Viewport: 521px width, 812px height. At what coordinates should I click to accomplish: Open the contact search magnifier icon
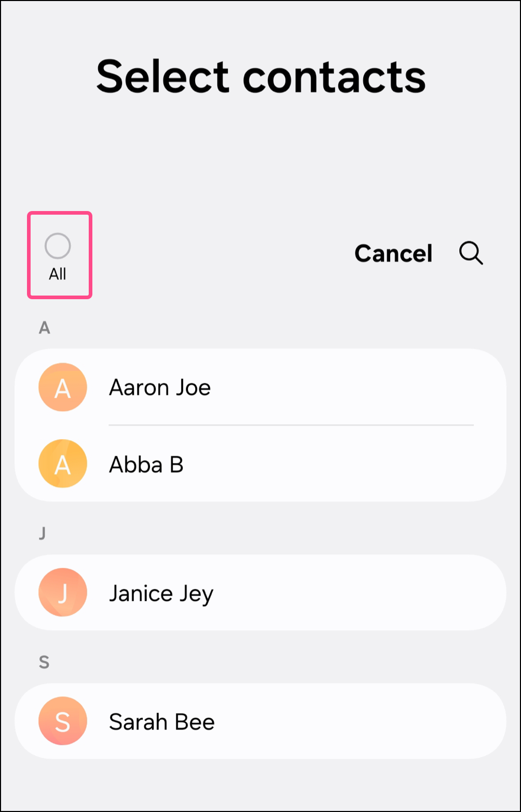pyautogui.click(x=471, y=254)
